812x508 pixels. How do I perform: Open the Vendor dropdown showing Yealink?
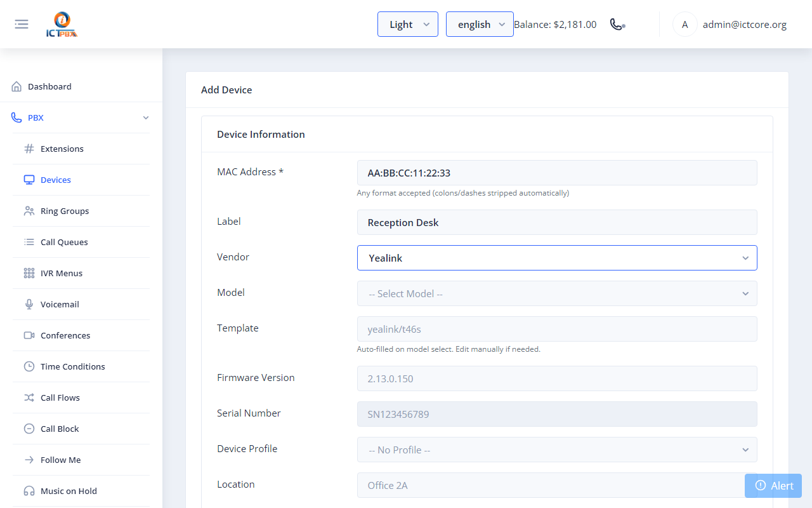[x=557, y=258]
